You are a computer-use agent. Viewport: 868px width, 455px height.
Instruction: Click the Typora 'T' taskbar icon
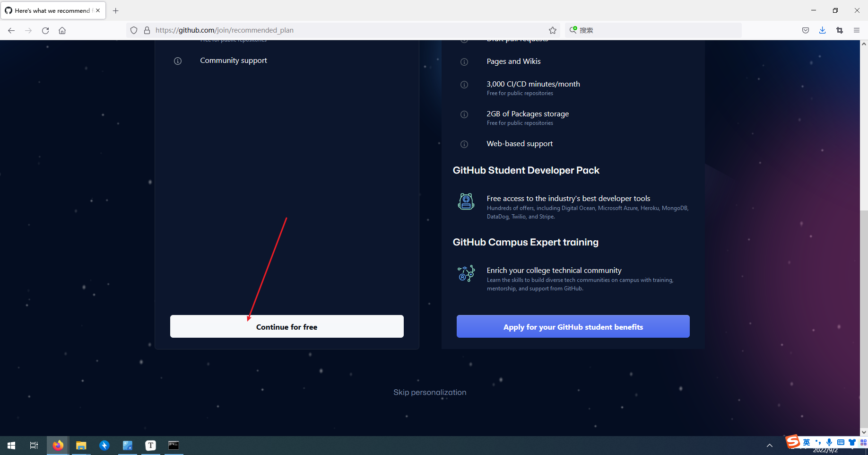pos(151,446)
